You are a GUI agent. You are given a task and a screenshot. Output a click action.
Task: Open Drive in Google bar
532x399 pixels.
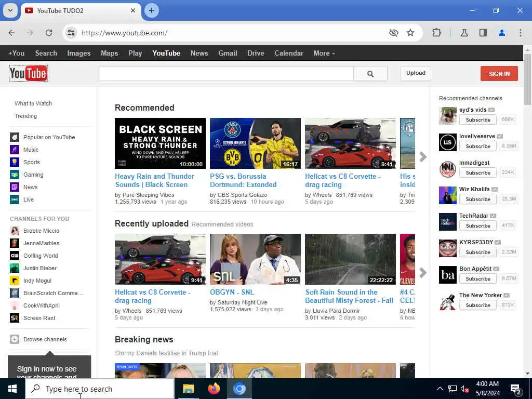point(256,54)
